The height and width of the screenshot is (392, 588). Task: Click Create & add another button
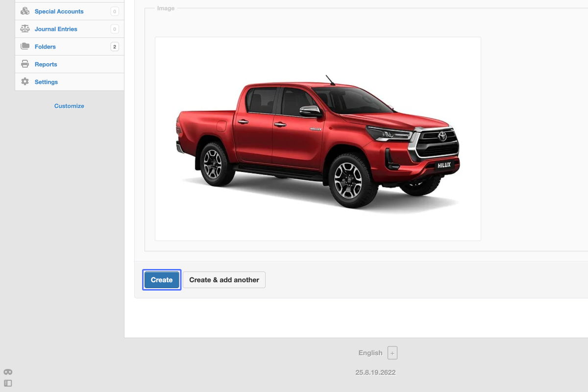point(224,280)
